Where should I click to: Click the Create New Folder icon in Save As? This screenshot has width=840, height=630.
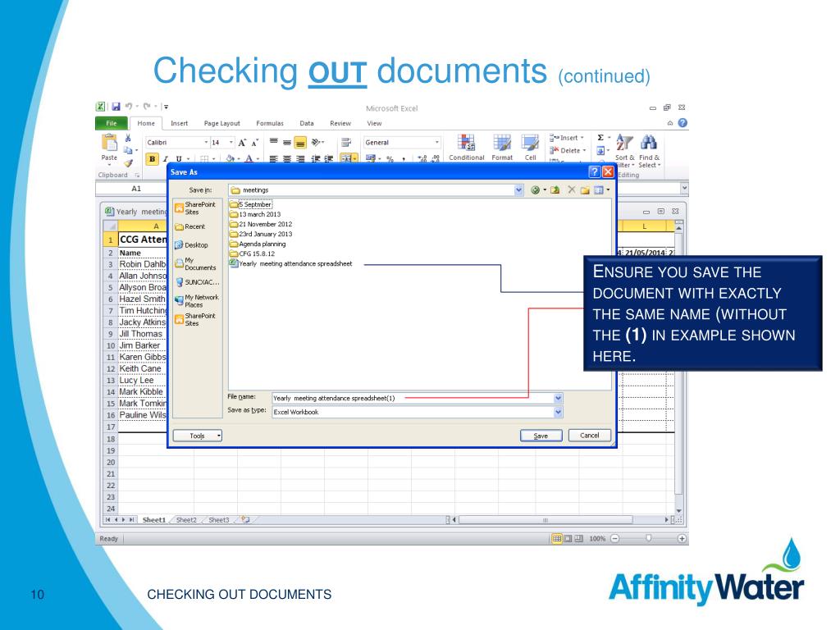coord(585,190)
